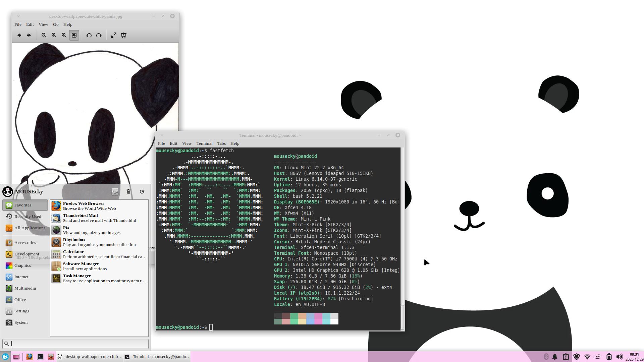Enter fullscreen view in the image viewer

(114, 35)
